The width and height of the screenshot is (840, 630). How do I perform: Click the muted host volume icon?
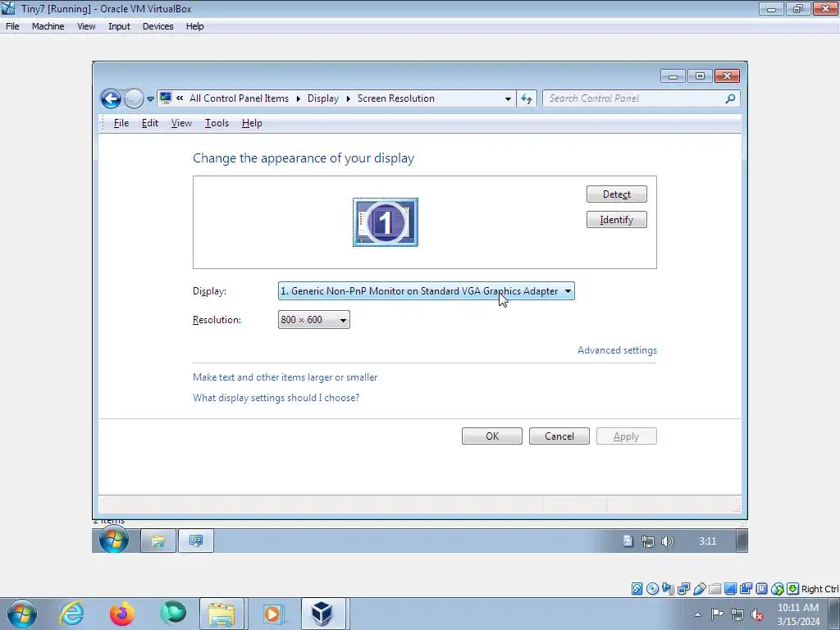[x=757, y=614]
